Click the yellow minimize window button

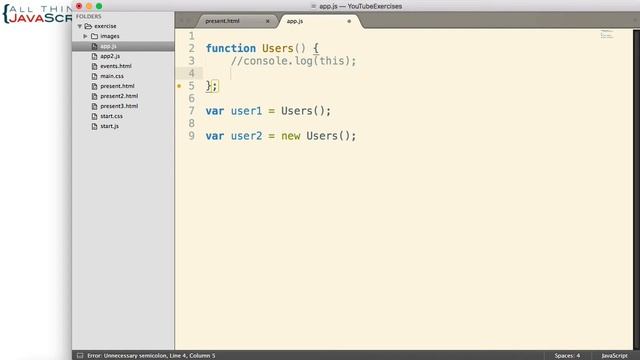pos(89,6)
